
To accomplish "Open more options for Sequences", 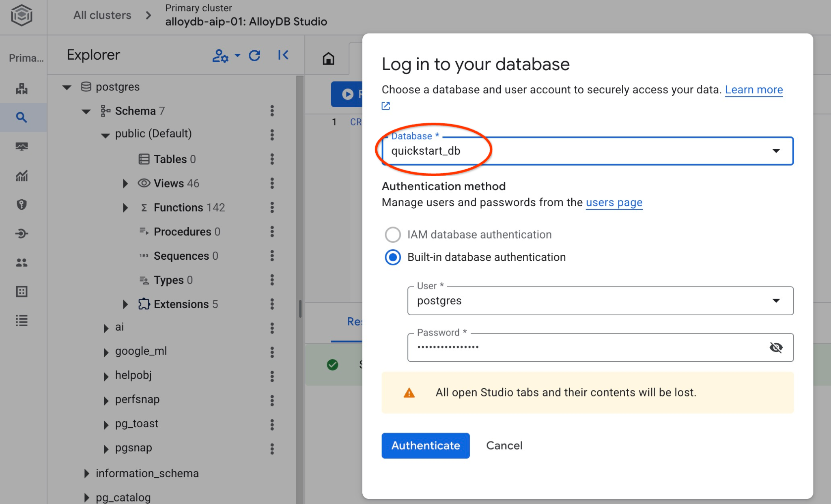I will (272, 256).
